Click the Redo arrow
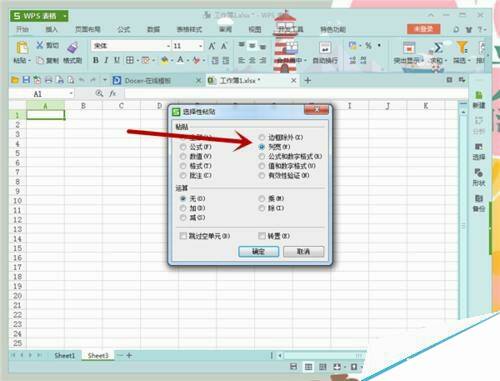 (93, 80)
